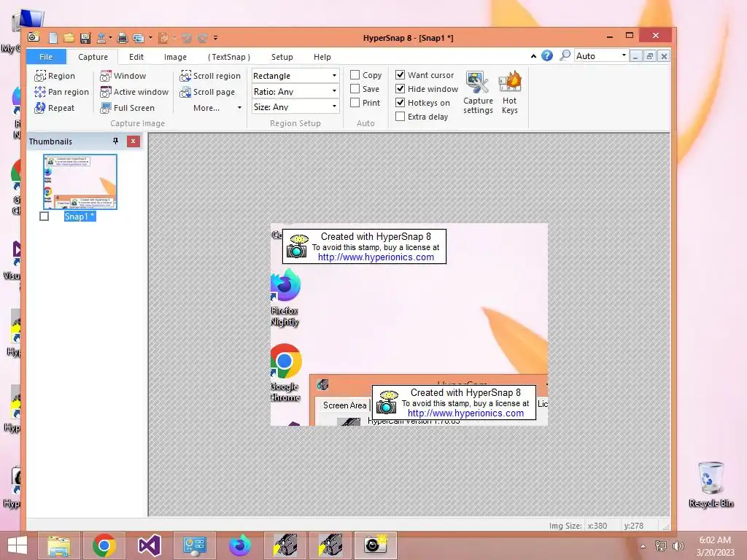Open Visual Studio from the taskbar
Screen dimensions: 747x560
(149, 545)
